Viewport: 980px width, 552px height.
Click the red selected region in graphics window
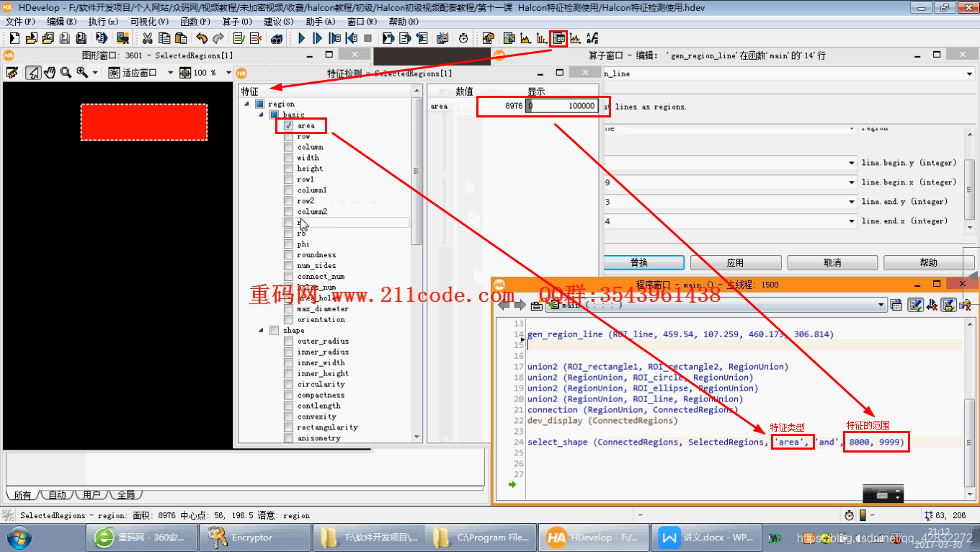click(x=144, y=122)
